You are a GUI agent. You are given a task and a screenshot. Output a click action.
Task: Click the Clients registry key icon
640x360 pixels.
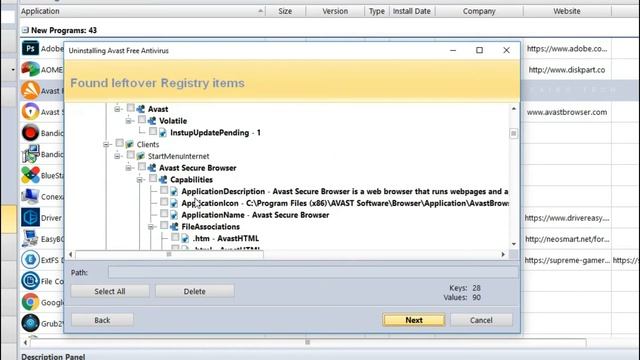(x=129, y=144)
